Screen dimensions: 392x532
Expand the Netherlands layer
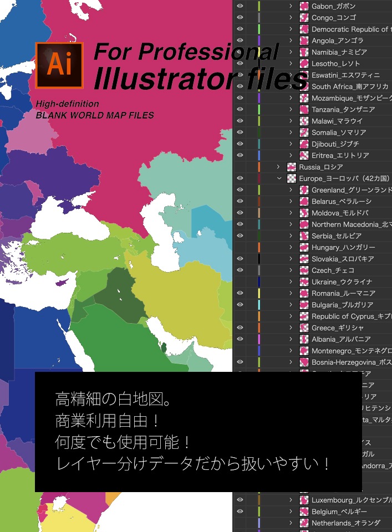coord(291,523)
